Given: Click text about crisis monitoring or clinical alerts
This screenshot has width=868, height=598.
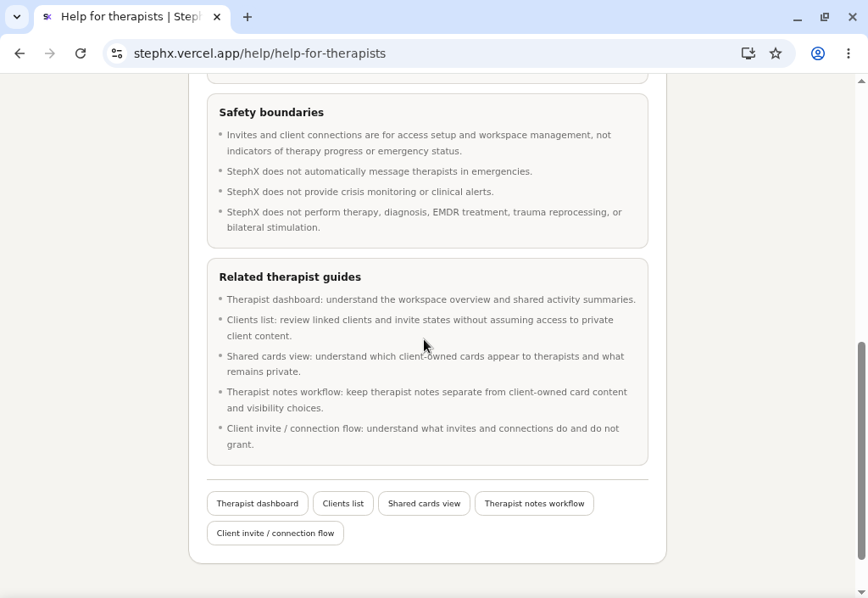Looking at the screenshot, I should (360, 193).
